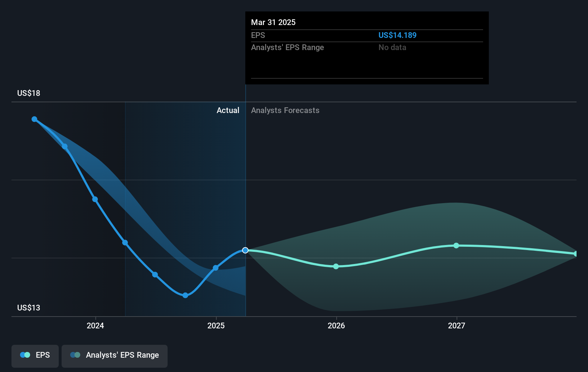The width and height of the screenshot is (588, 372).
Task: Select the EPS point at start of 2024
Action: pos(95,199)
